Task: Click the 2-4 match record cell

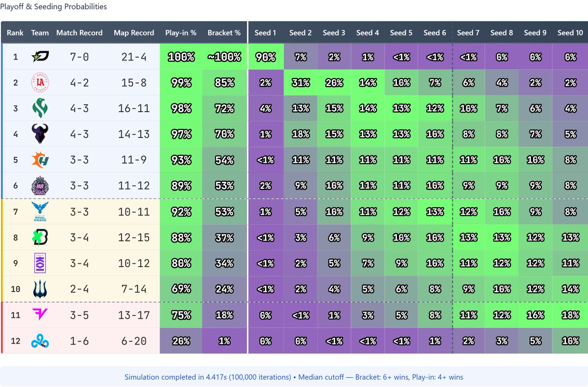Action: pos(79,289)
